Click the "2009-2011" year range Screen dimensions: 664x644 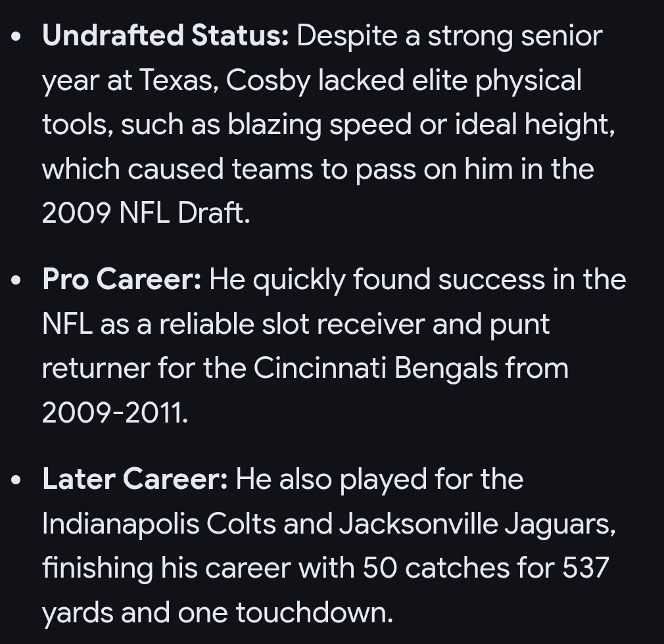[114, 413]
